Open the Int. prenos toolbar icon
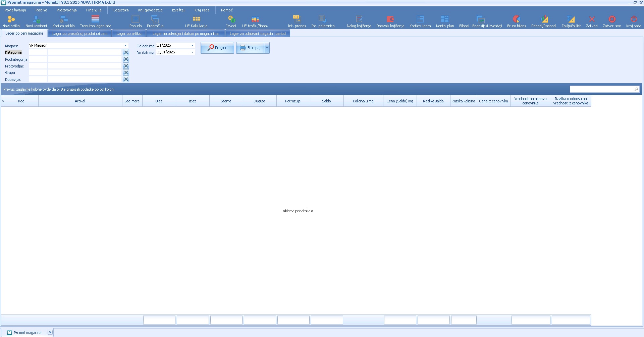The image size is (644, 337). pos(297,21)
